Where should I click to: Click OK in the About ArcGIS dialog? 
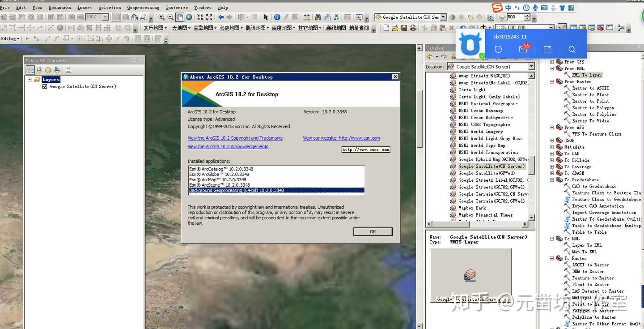coord(373,231)
